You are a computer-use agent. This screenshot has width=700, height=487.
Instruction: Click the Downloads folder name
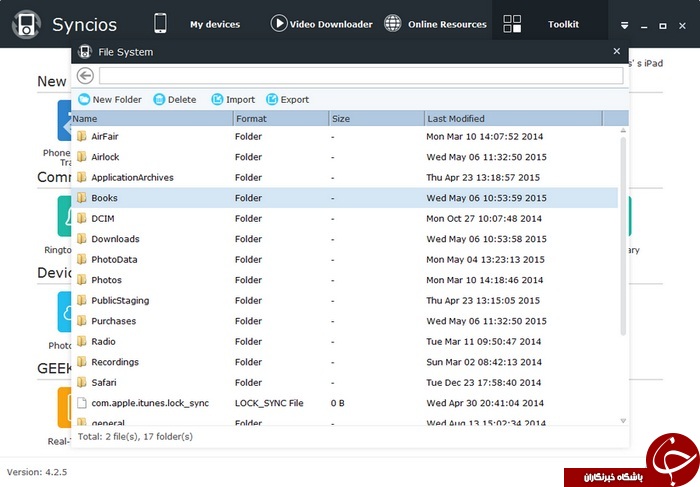coord(115,239)
